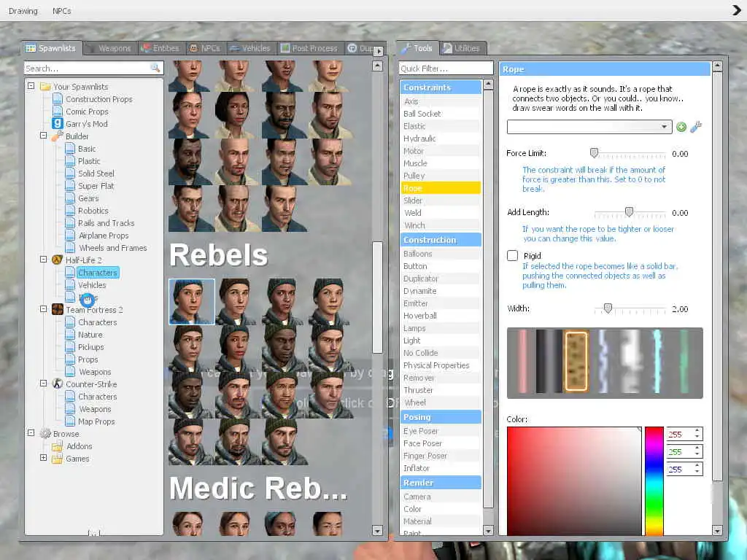Collapse the Construction category header
The image size is (747, 560).
[x=441, y=239]
